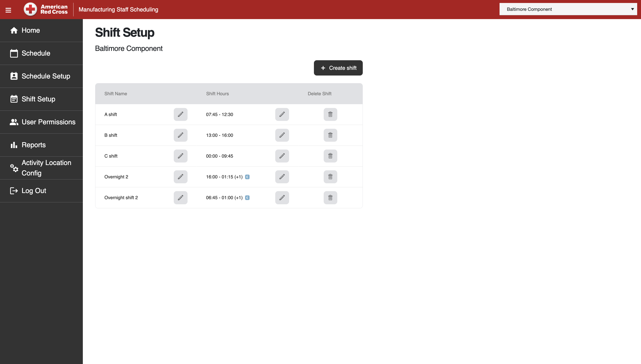Edit hours for A shift
Screen dimensions: 641x364
[x=282, y=115]
